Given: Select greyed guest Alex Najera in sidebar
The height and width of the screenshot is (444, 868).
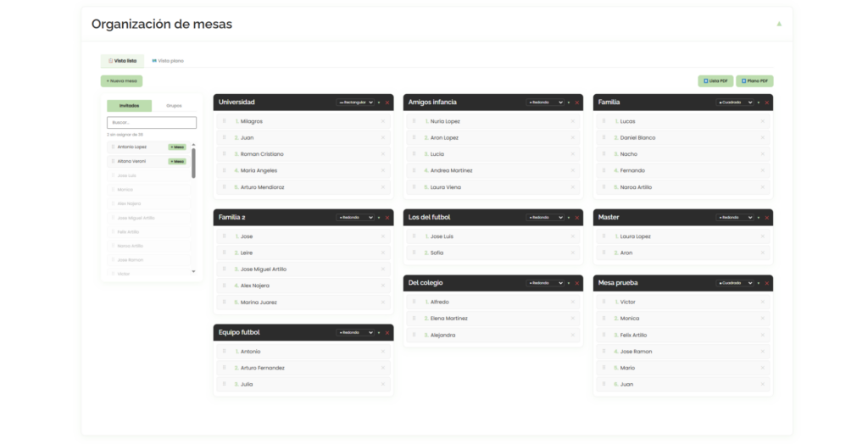Looking at the screenshot, I should [149, 203].
